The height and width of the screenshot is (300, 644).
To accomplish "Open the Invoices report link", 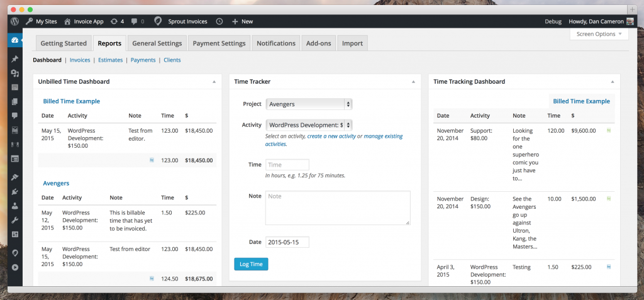I will (x=80, y=60).
